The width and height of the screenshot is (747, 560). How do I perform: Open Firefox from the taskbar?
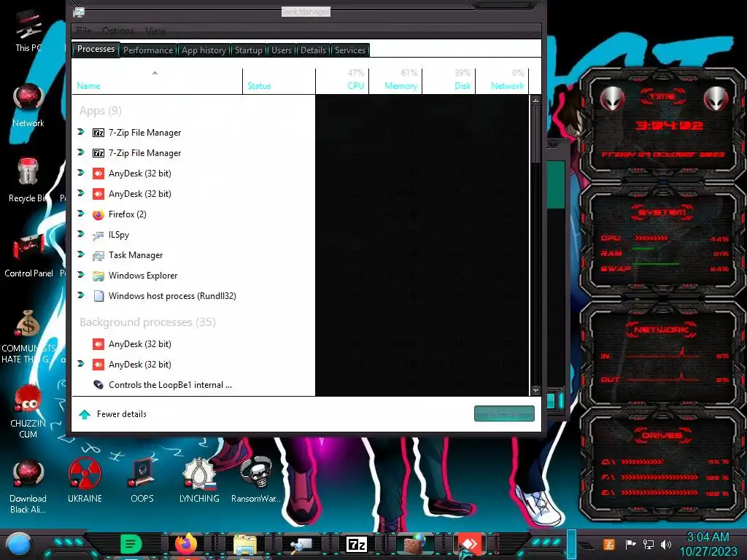(186, 544)
